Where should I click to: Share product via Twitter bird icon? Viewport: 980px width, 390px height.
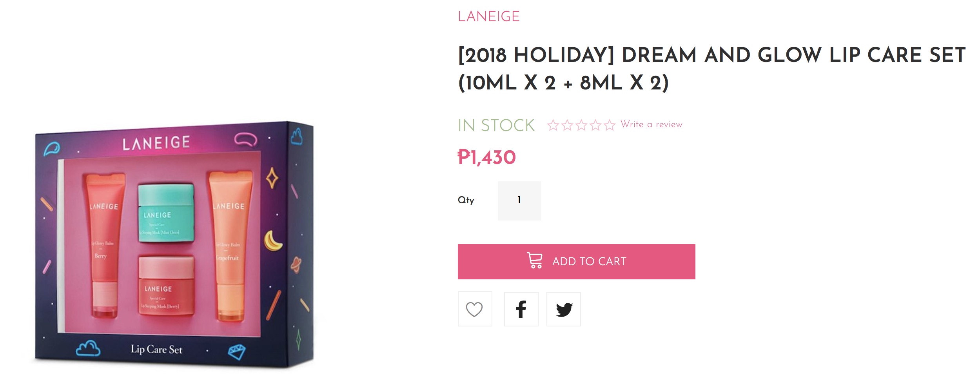point(564,309)
